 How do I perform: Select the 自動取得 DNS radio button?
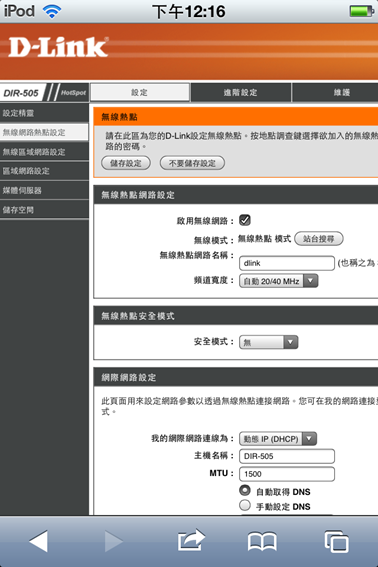click(x=245, y=490)
